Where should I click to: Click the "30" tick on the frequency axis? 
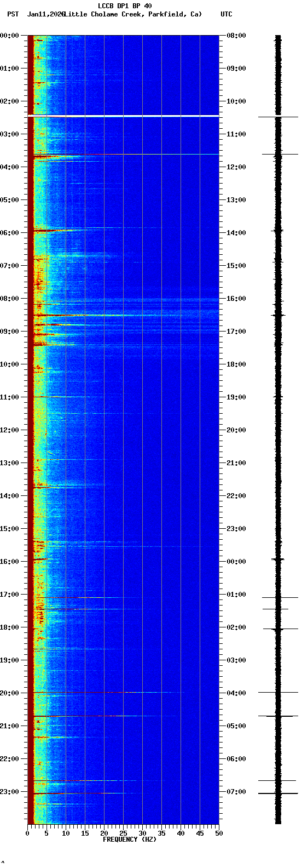(x=142, y=833)
